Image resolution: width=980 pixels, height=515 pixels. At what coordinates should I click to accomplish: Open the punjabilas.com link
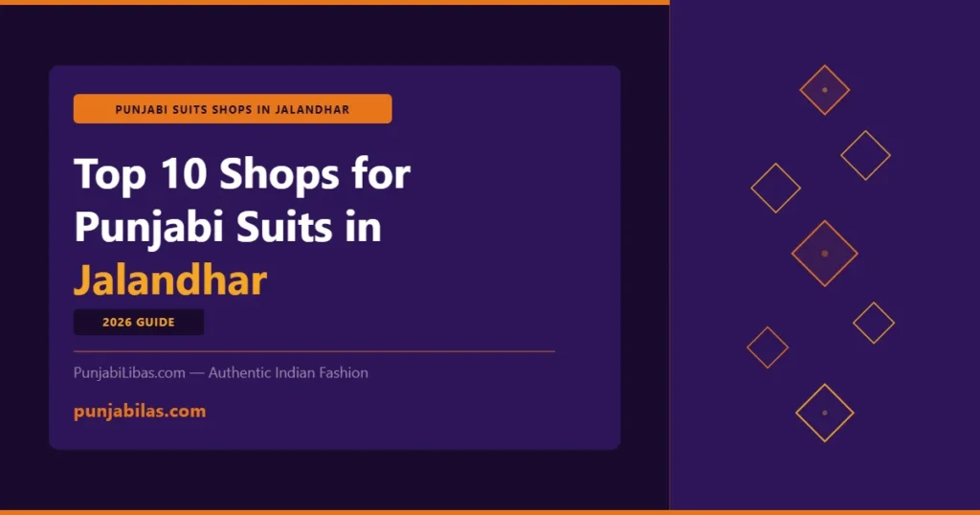click(140, 412)
